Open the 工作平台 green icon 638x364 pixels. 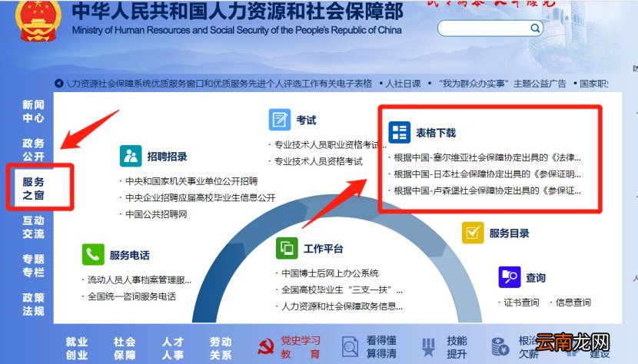287,248
